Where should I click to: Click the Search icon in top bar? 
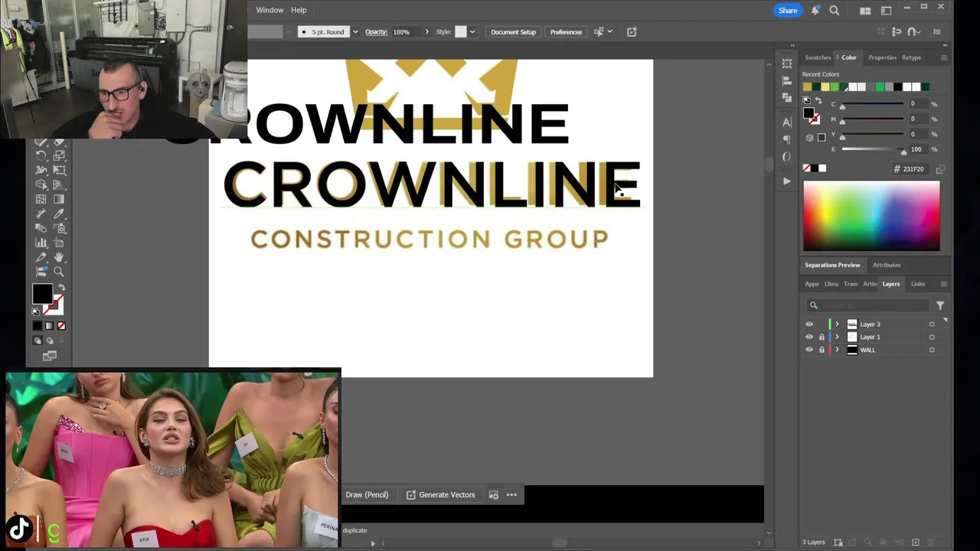click(835, 10)
